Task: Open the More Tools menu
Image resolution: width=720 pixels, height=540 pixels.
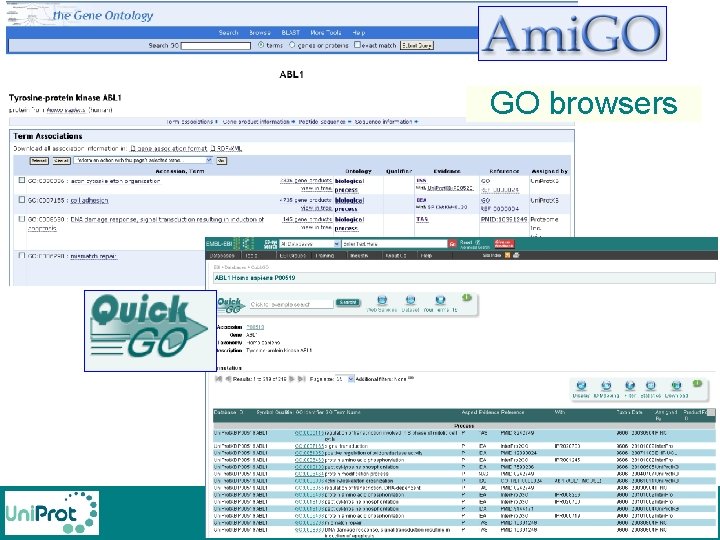Action: 326,33
